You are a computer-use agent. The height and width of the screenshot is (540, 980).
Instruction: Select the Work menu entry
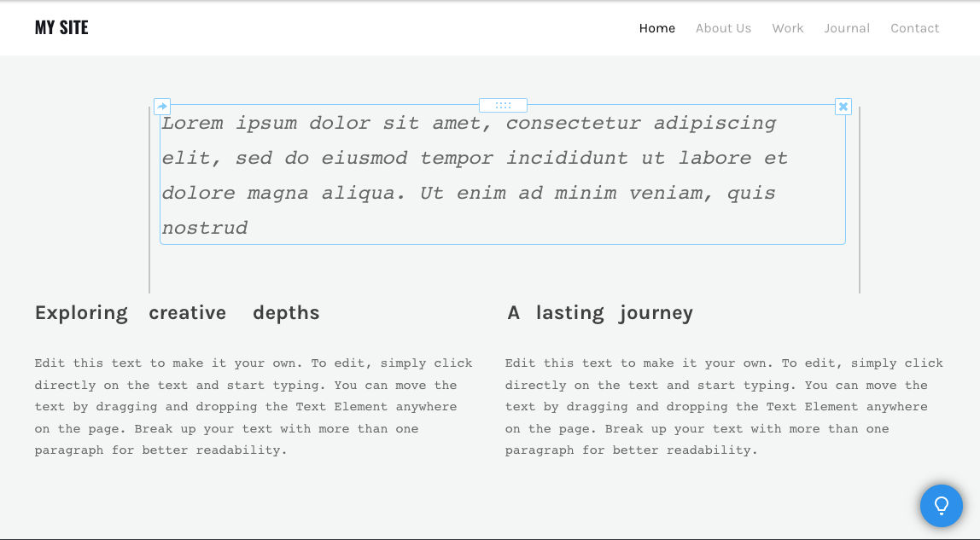787,28
